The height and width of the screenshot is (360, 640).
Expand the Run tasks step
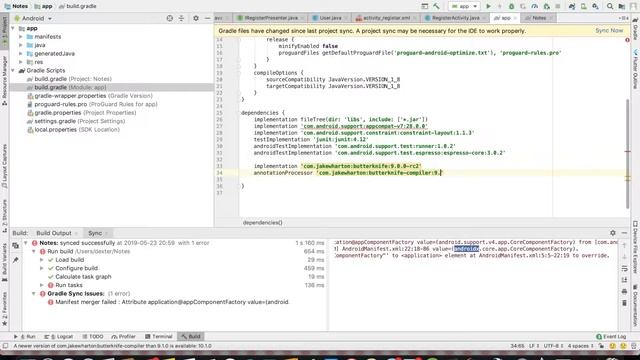click(42, 285)
